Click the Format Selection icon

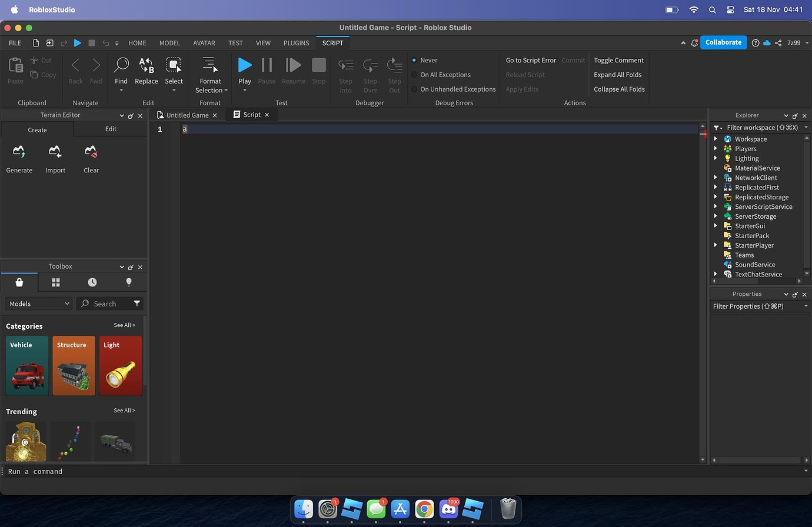[210, 65]
